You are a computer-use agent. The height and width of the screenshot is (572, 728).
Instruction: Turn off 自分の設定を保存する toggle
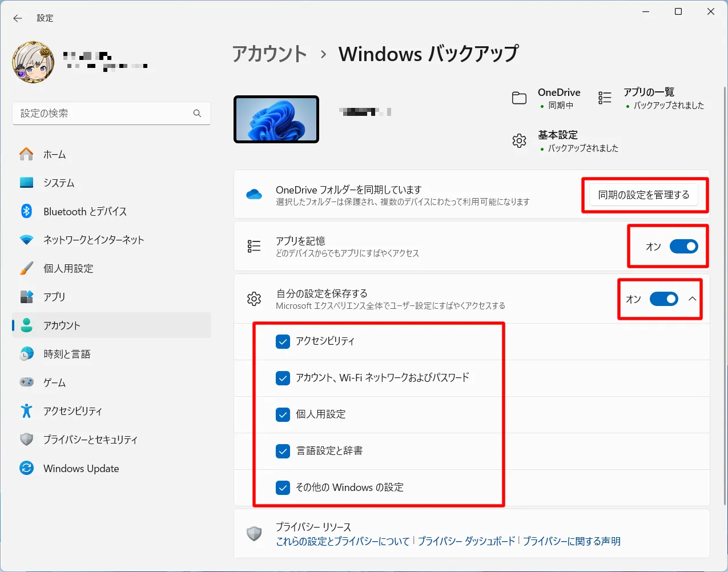[x=664, y=299]
